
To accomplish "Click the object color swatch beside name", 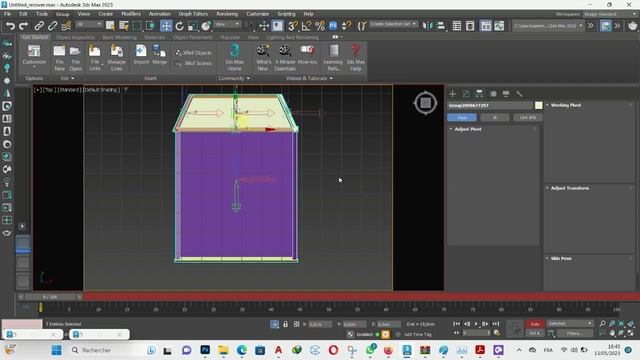I will (538, 105).
